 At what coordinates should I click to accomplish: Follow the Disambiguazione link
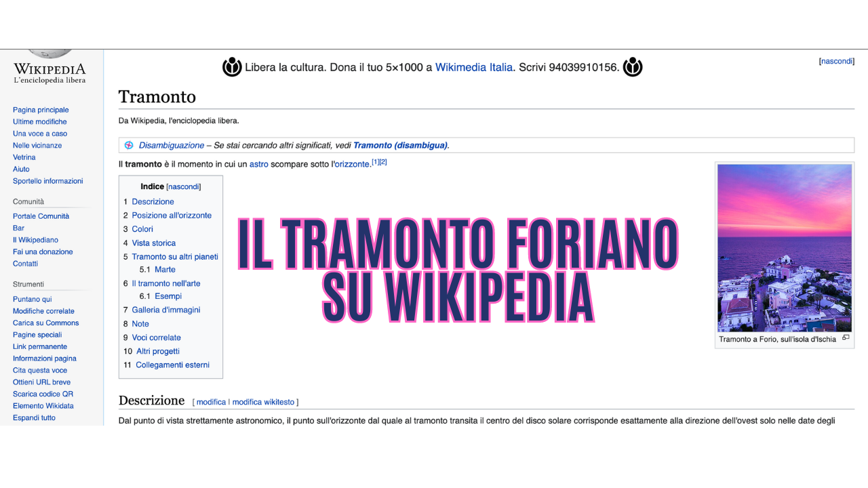point(172,145)
